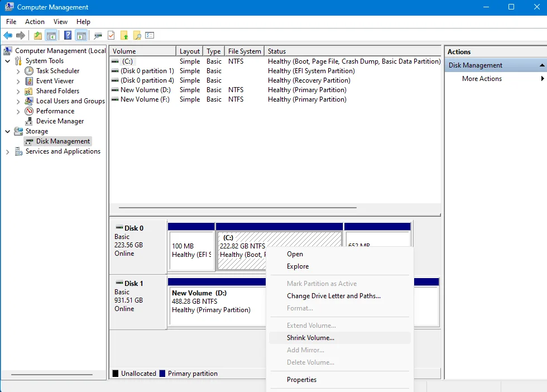The width and height of the screenshot is (547, 392).
Task: Select the New Volume (D:) partition block
Action: [x=217, y=303]
